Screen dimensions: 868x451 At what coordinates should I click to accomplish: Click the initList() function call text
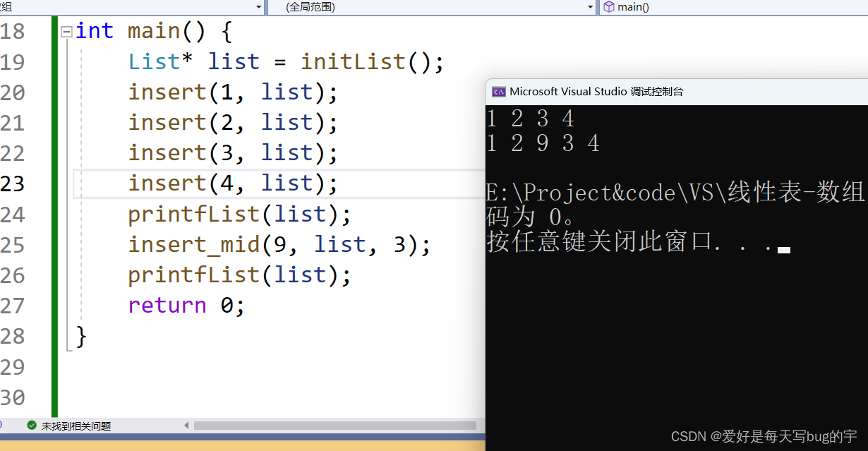tap(353, 61)
